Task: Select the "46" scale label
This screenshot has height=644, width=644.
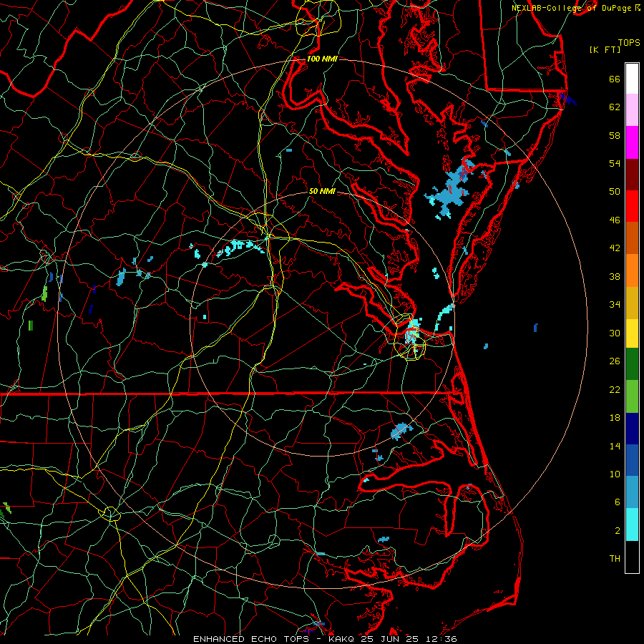Action: [615, 220]
